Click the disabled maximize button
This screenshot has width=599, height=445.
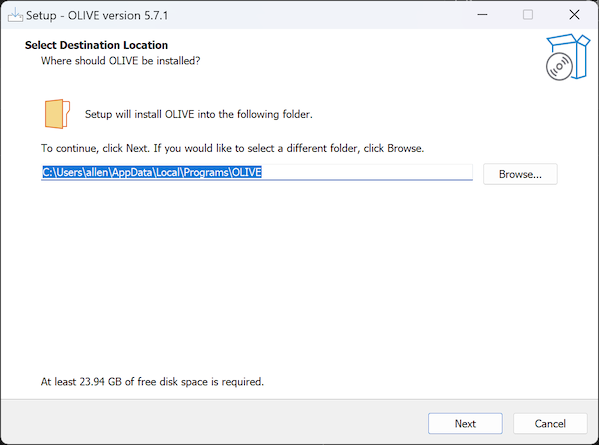point(528,15)
